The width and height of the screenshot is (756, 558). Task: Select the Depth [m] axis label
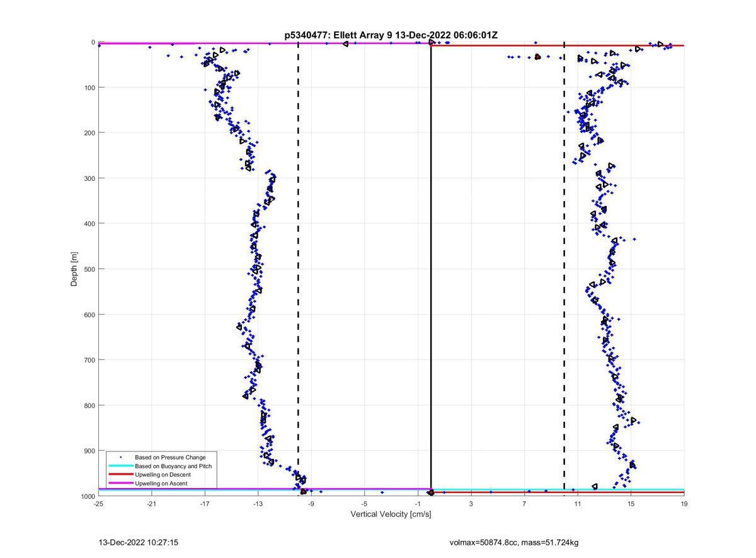[x=74, y=269]
